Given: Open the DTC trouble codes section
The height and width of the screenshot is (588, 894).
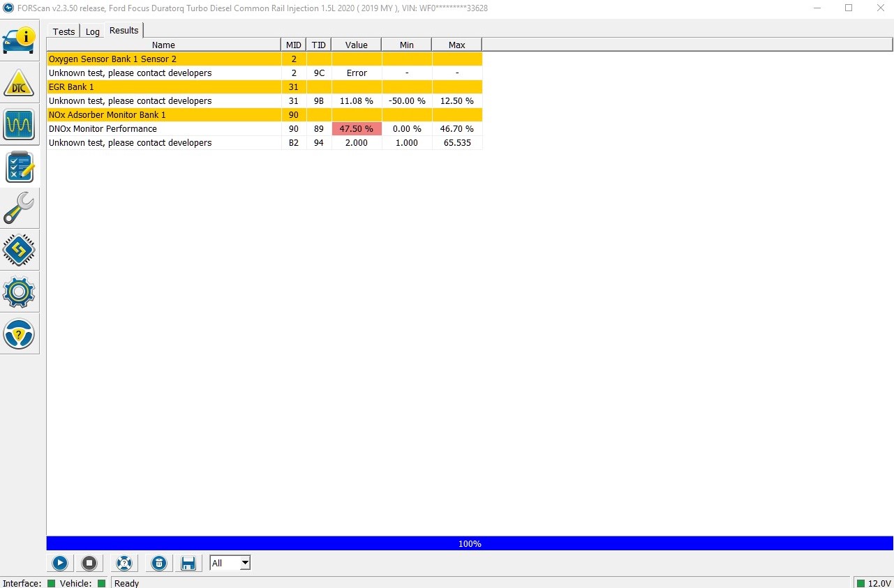Looking at the screenshot, I should click(x=19, y=82).
